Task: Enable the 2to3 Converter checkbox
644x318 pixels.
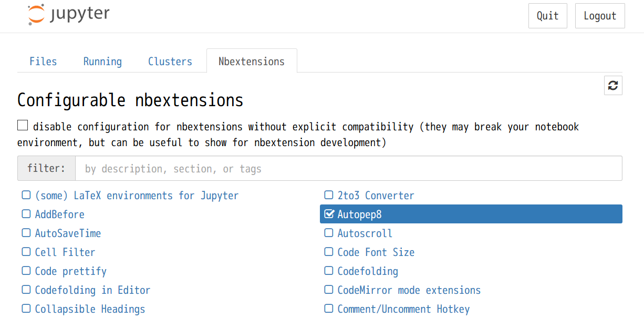Action: pos(329,196)
